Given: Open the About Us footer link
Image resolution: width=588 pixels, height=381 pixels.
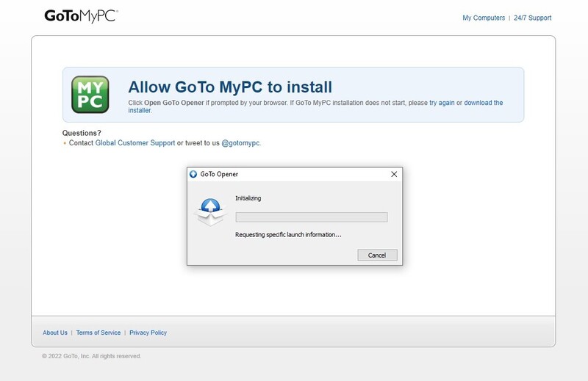Looking at the screenshot, I should click(x=55, y=333).
